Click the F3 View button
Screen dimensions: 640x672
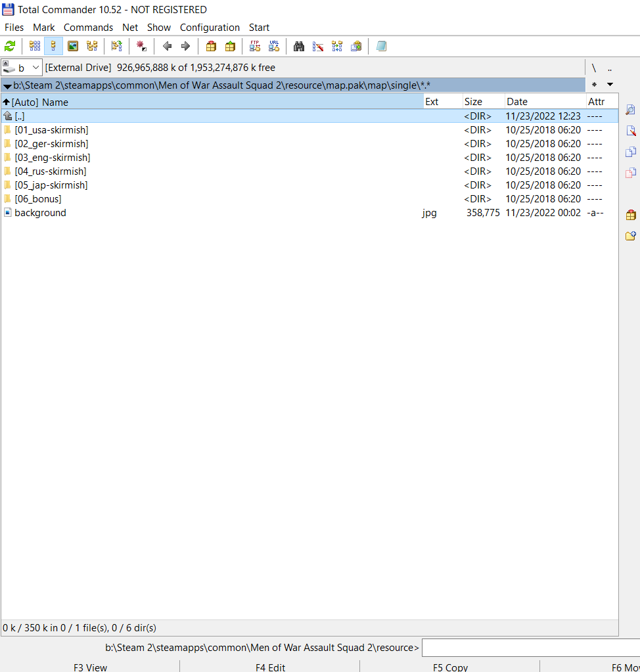90,667
